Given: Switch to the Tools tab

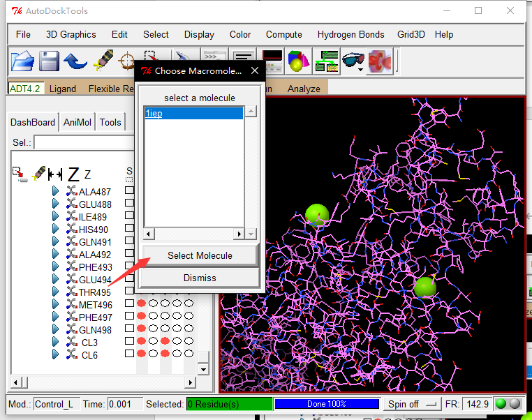Looking at the screenshot, I should (x=110, y=122).
